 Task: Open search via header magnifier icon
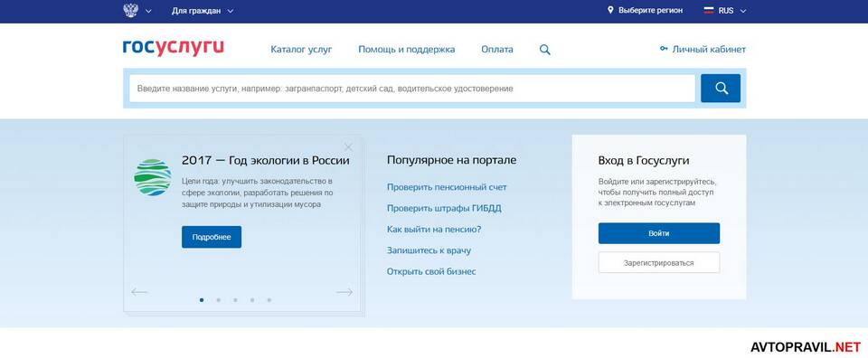click(x=544, y=50)
